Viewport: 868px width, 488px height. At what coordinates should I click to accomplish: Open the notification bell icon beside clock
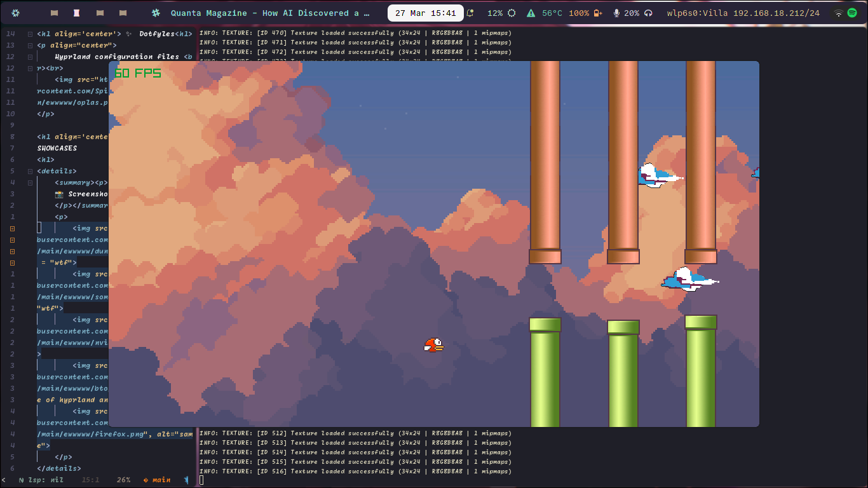470,13
